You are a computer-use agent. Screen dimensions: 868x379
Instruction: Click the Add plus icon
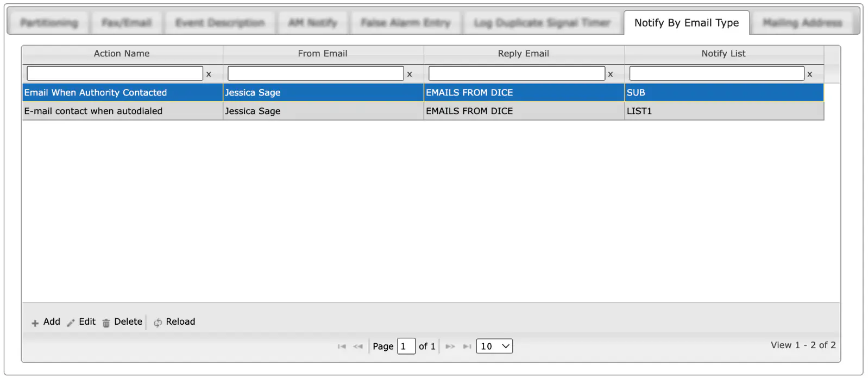35,323
